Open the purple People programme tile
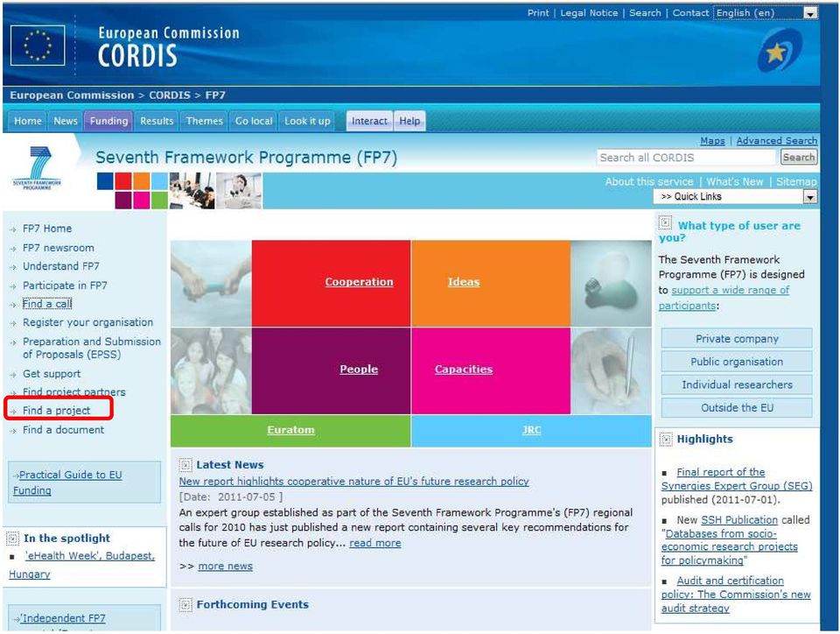The width and height of the screenshot is (840, 634). 331,370
